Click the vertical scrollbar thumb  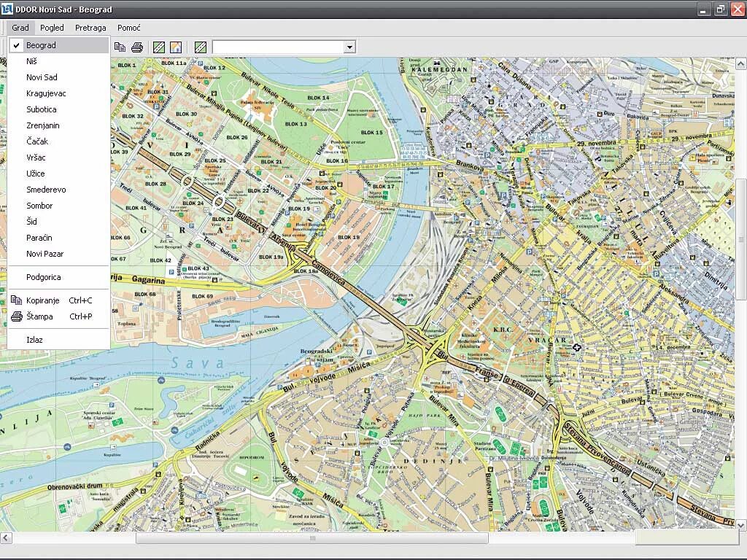[x=741, y=239]
